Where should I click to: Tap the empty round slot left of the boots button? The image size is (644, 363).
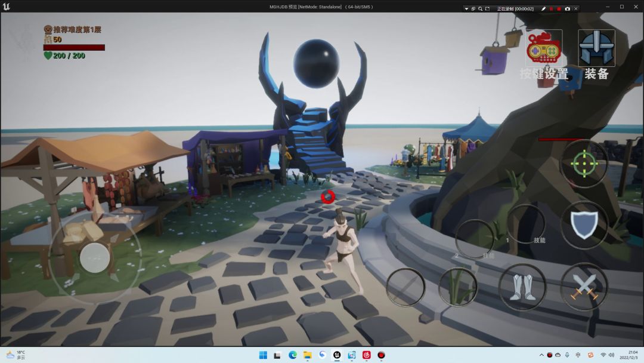[458, 287]
